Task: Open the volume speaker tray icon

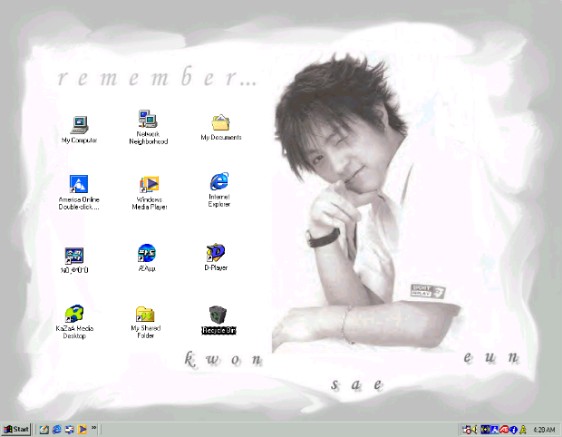Action: tap(475, 429)
